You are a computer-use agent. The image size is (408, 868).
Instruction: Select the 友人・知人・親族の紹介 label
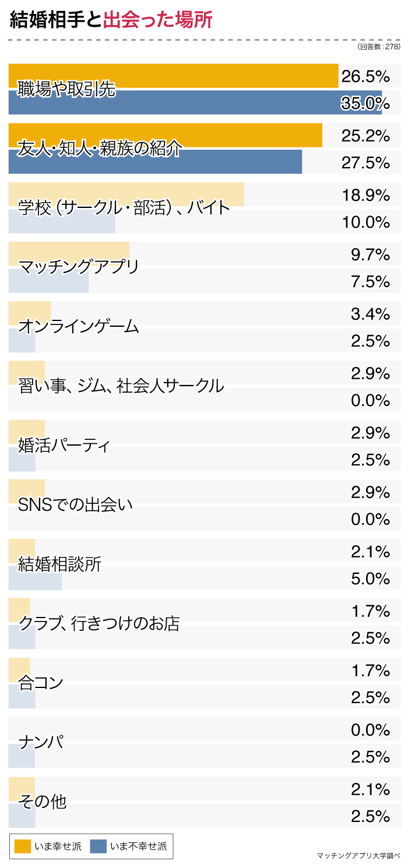(x=100, y=149)
